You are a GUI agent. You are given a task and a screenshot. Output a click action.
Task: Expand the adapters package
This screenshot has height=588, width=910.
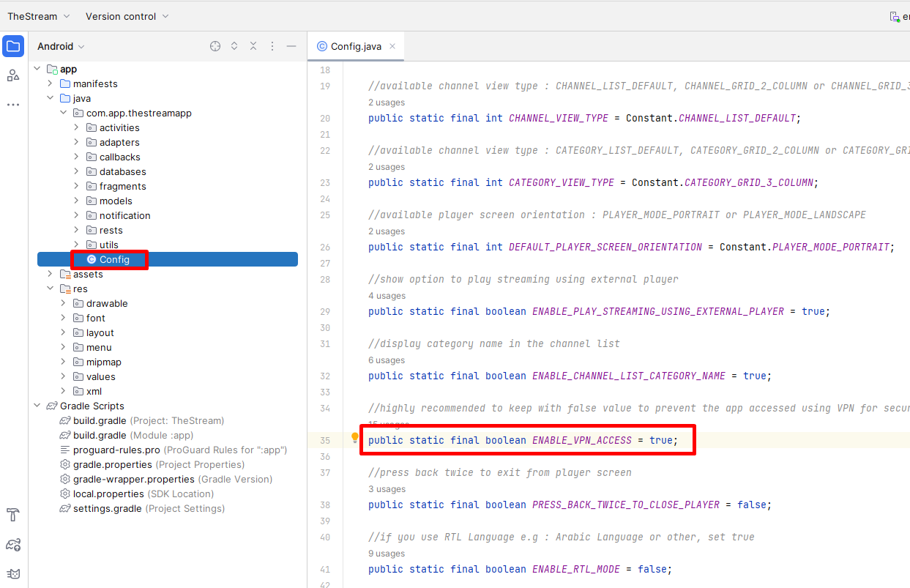point(76,142)
